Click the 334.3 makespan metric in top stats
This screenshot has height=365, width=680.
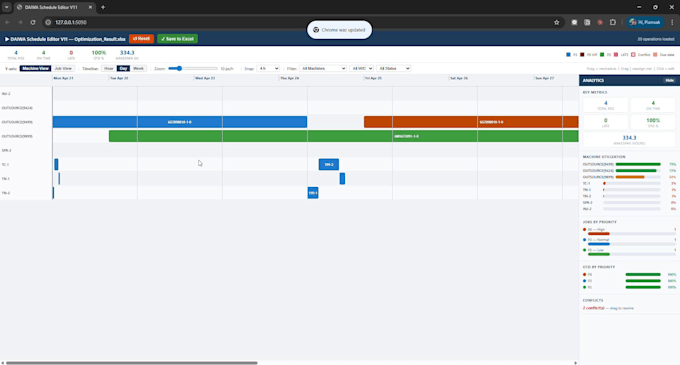(x=127, y=53)
